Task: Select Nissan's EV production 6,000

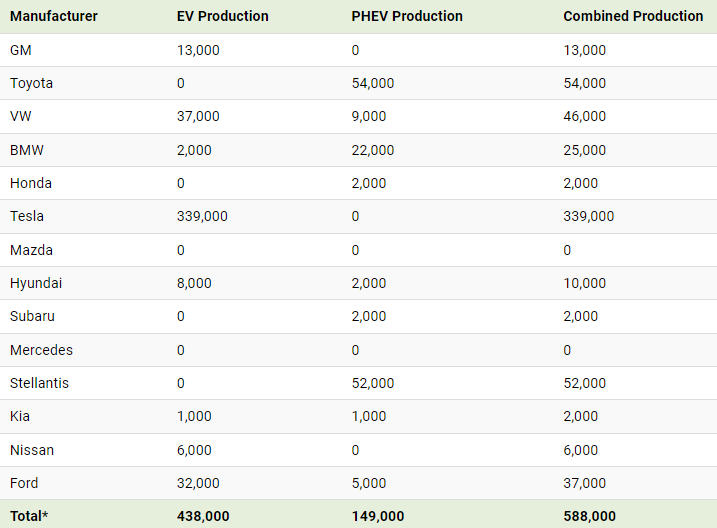Action: (x=194, y=450)
